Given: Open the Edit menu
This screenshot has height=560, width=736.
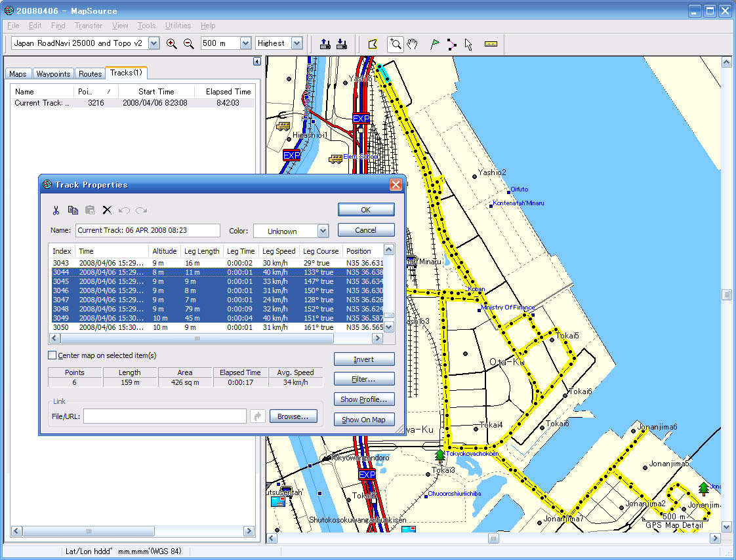Looking at the screenshot, I should (35, 26).
